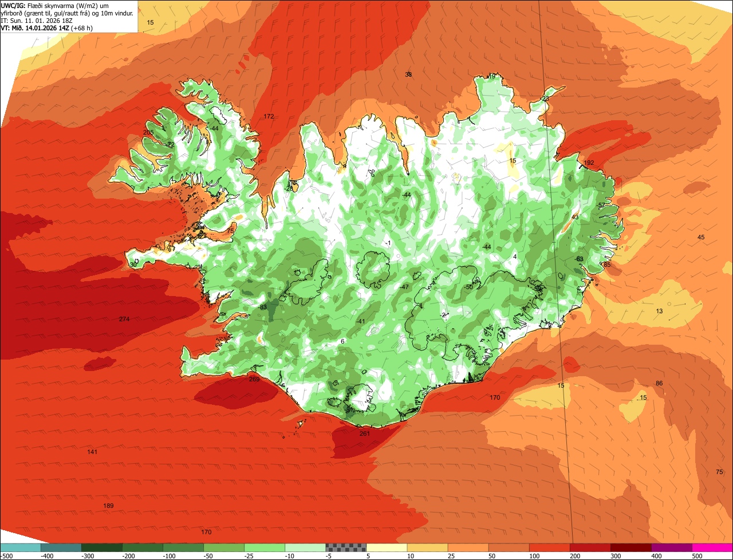The height and width of the screenshot is (560, 733).
Task: Click the -50 to -25 green legend swatch
Action: tap(224, 547)
